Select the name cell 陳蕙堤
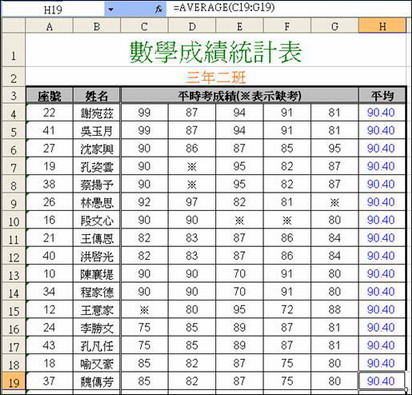Screen dimensions: 412x395 click(97, 274)
